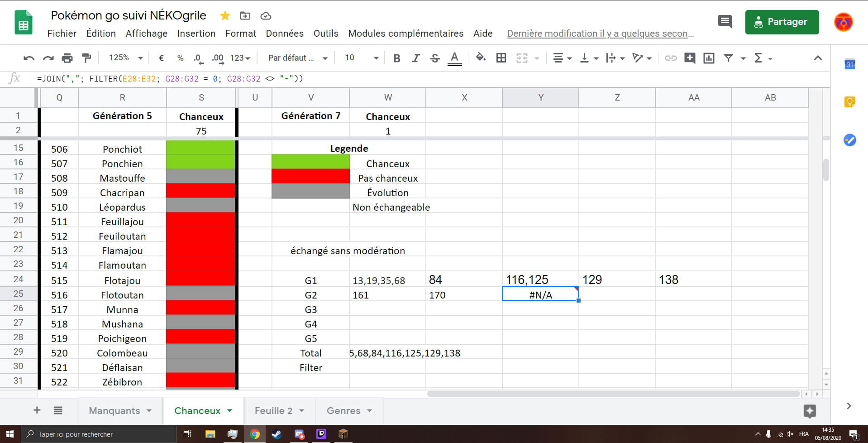Activate the paint format tool
868x443 pixels.
coord(86,58)
